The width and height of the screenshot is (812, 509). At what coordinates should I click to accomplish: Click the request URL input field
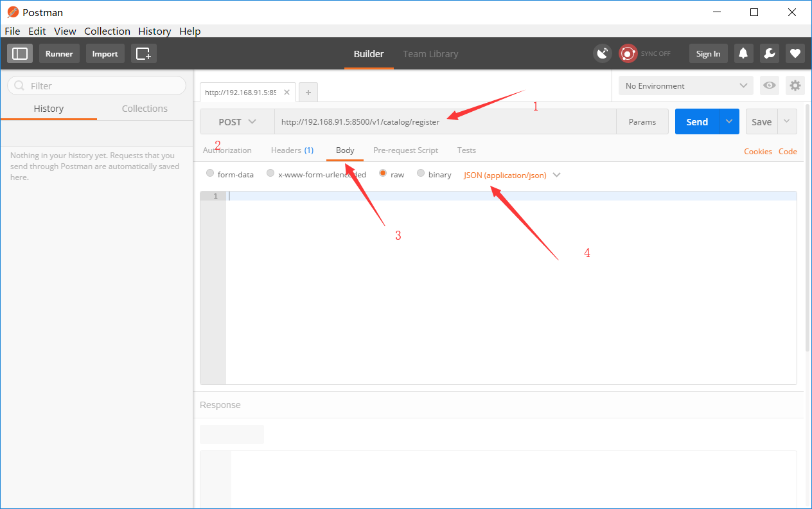[445, 121]
